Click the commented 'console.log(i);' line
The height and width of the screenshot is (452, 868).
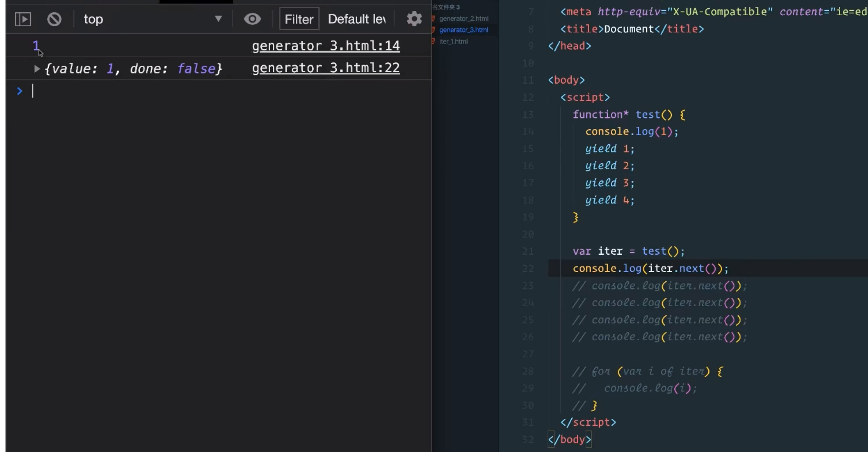pos(635,388)
